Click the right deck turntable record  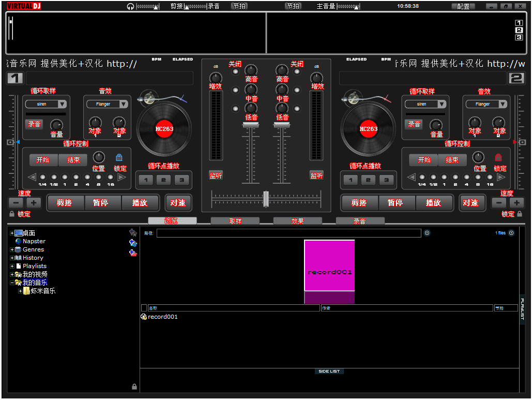coord(368,129)
